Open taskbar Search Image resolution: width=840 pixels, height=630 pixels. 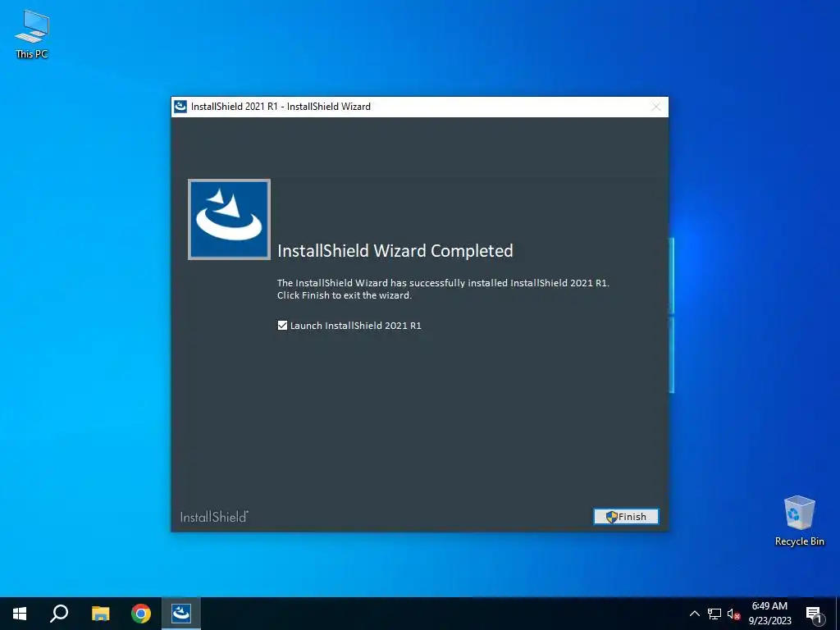pyautogui.click(x=59, y=614)
